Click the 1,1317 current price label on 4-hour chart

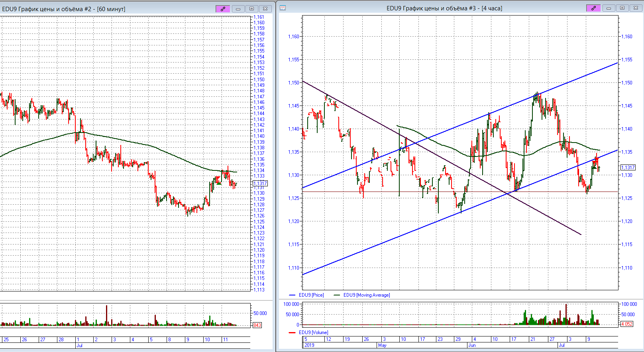[628, 168]
